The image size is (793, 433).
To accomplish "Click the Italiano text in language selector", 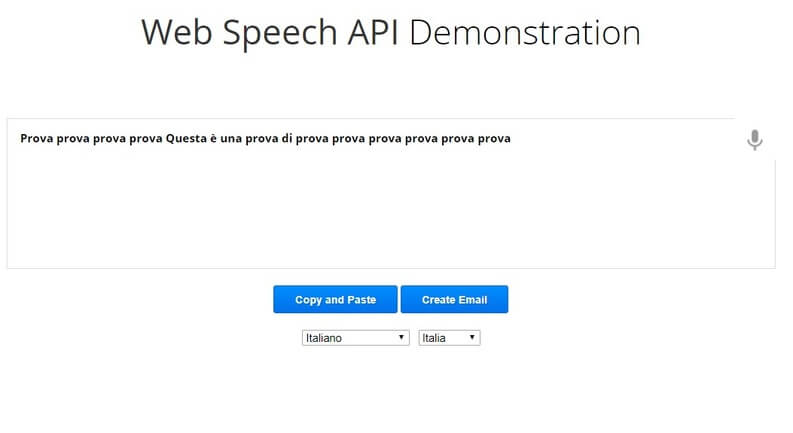I will (x=324, y=338).
